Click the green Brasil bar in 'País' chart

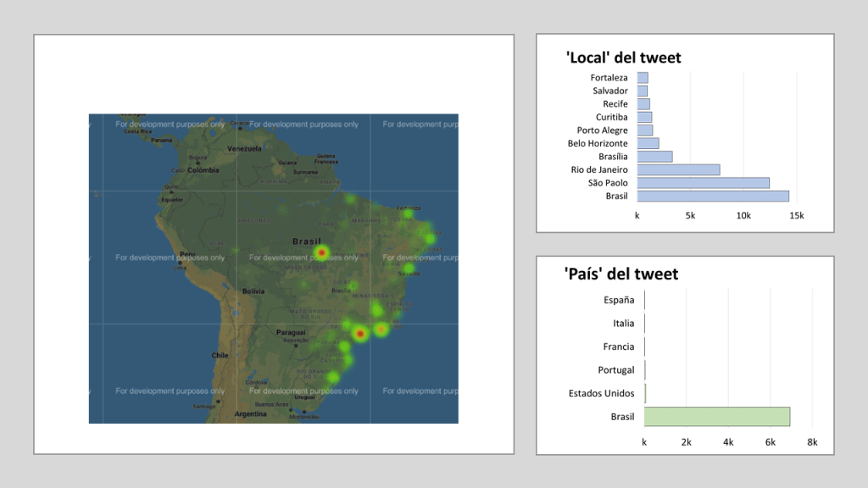[716, 417]
